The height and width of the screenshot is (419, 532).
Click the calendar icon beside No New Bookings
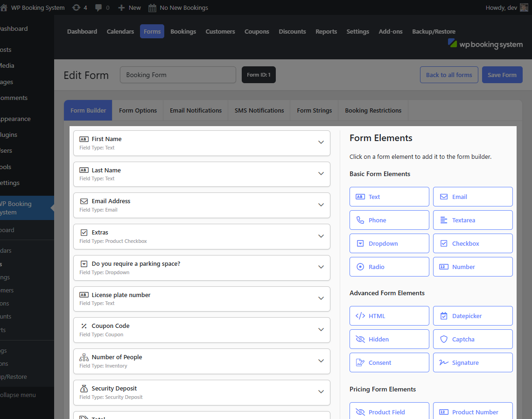click(152, 8)
